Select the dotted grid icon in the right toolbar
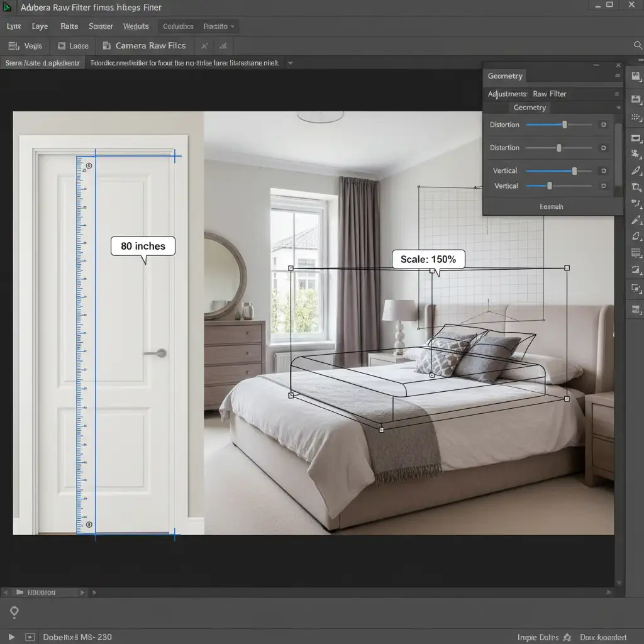 tap(636, 117)
